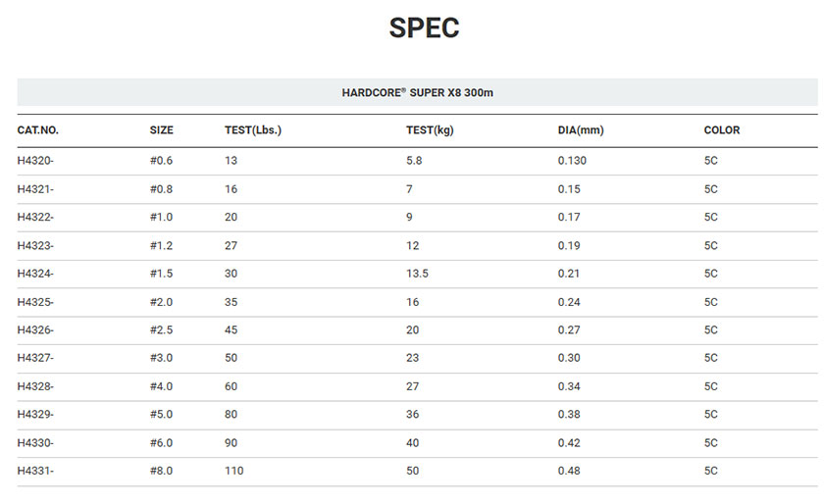Click diameter value 0.130

[572, 161]
